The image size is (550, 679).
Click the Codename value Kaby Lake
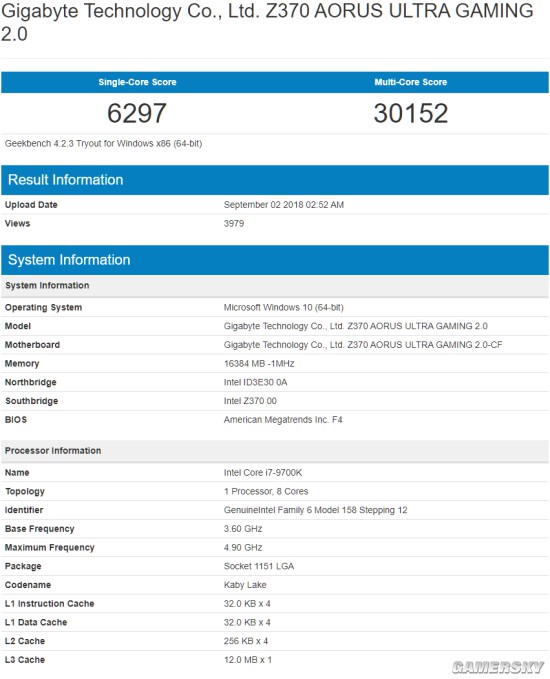pos(245,585)
